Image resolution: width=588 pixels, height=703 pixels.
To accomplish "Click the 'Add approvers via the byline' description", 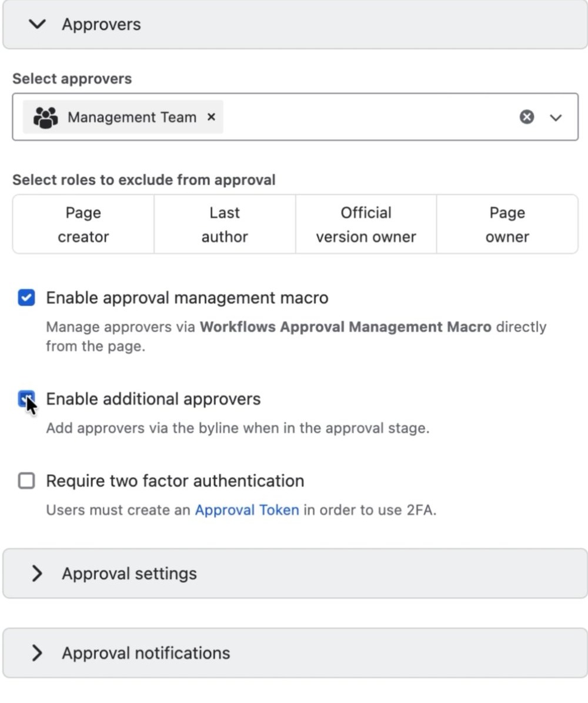I will pos(238,428).
